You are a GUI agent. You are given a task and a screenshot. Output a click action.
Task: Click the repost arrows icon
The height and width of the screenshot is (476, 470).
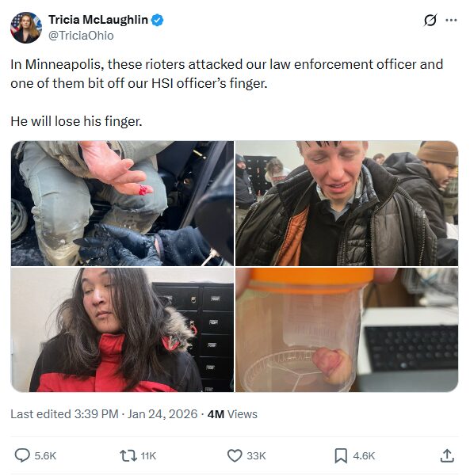(x=128, y=455)
